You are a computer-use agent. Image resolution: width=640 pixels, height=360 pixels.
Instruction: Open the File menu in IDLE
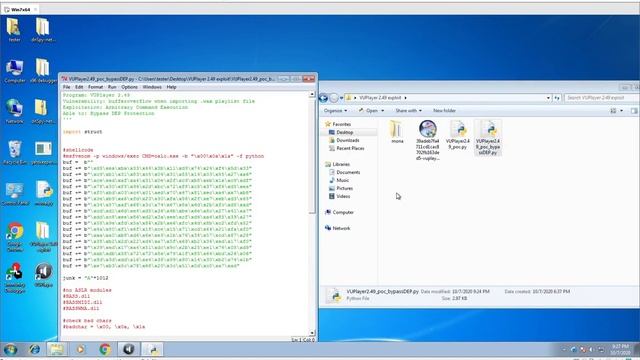click(x=67, y=87)
